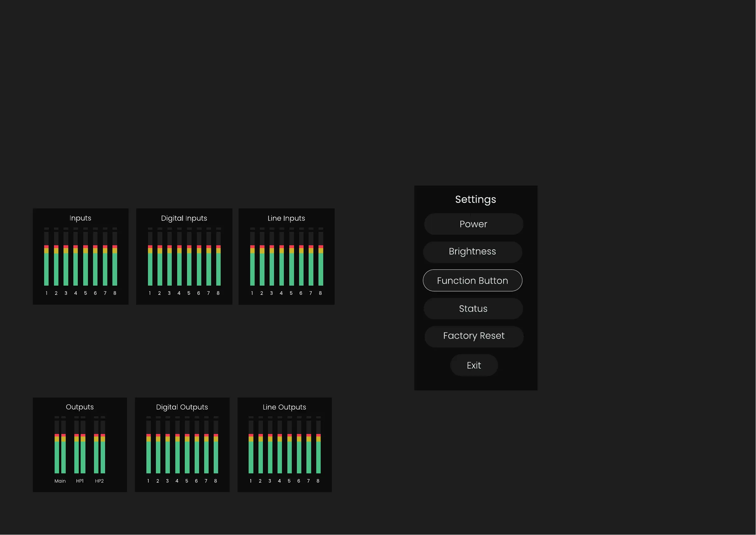The image size is (756, 535).
Task: Click the Digital Outputs meter panel
Action: pyautogui.click(x=182, y=445)
